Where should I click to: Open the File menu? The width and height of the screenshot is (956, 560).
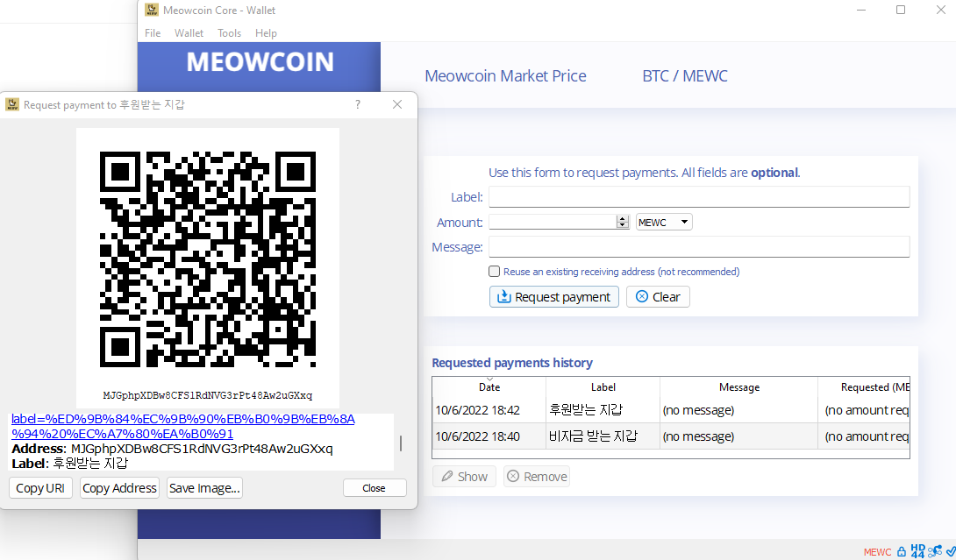point(153,33)
